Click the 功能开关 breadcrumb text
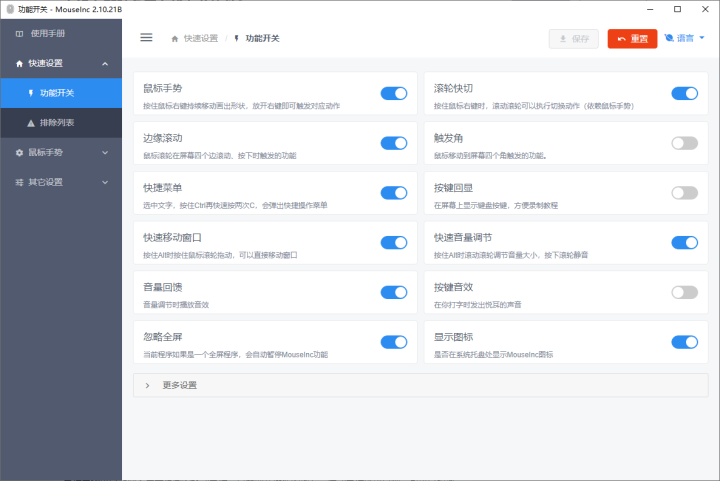Image resolution: width=720 pixels, height=481 pixels. [x=262, y=39]
